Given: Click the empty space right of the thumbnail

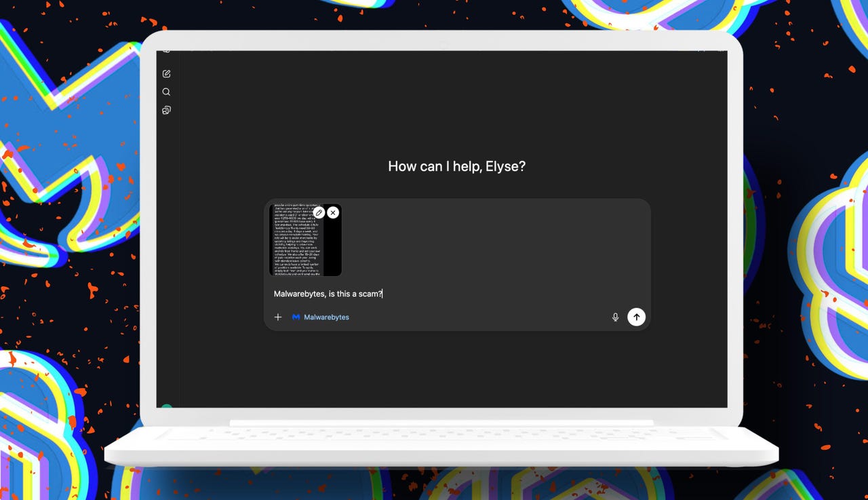Looking at the screenshot, I should click(x=495, y=241).
